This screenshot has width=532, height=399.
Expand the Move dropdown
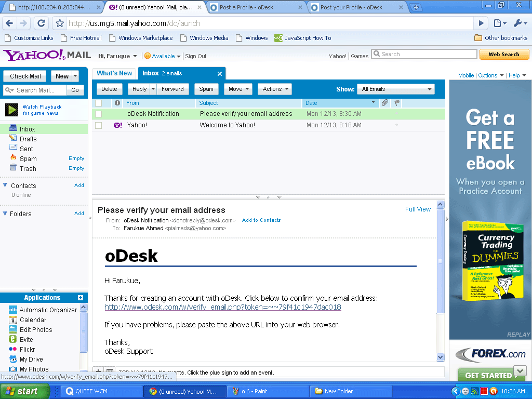click(x=237, y=89)
